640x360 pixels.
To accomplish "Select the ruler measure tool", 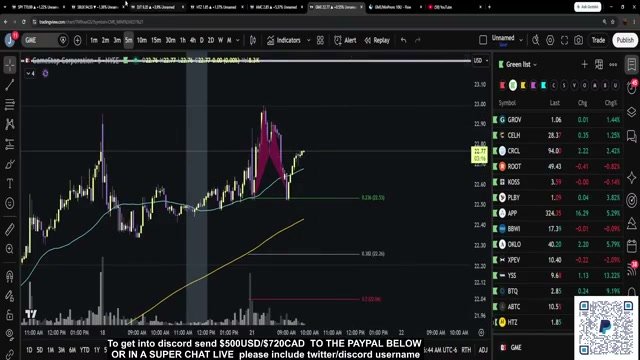I will click(x=10, y=229).
